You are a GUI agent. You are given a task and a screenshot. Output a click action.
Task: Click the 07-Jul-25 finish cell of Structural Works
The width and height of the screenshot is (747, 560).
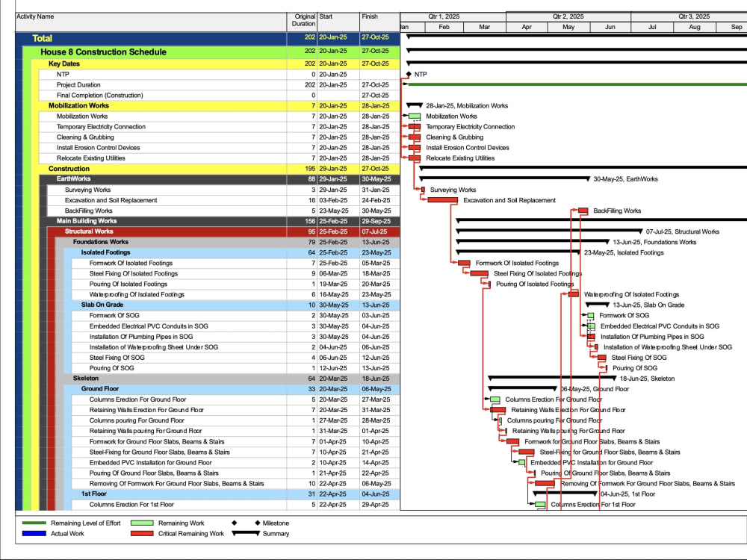(379, 231)
